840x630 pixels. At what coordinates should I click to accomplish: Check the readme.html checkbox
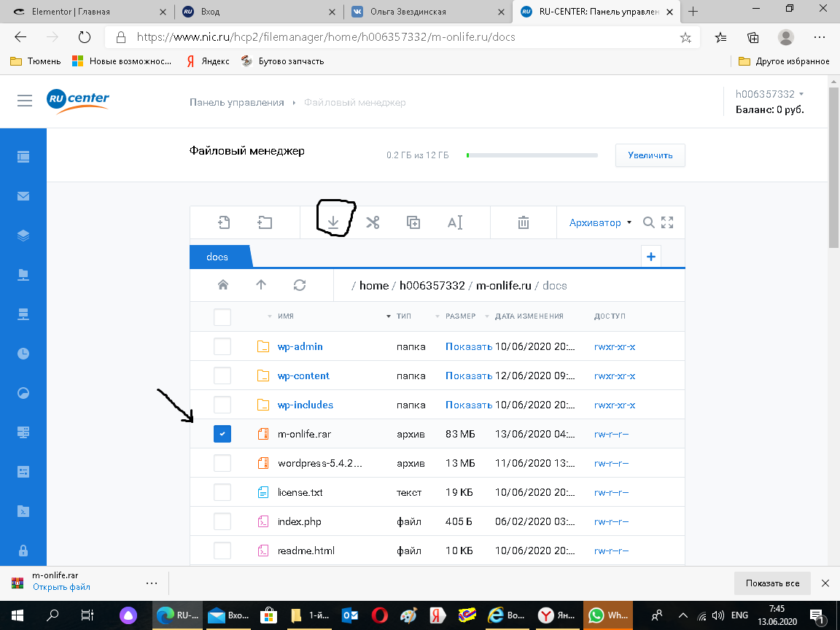point(222,551)
